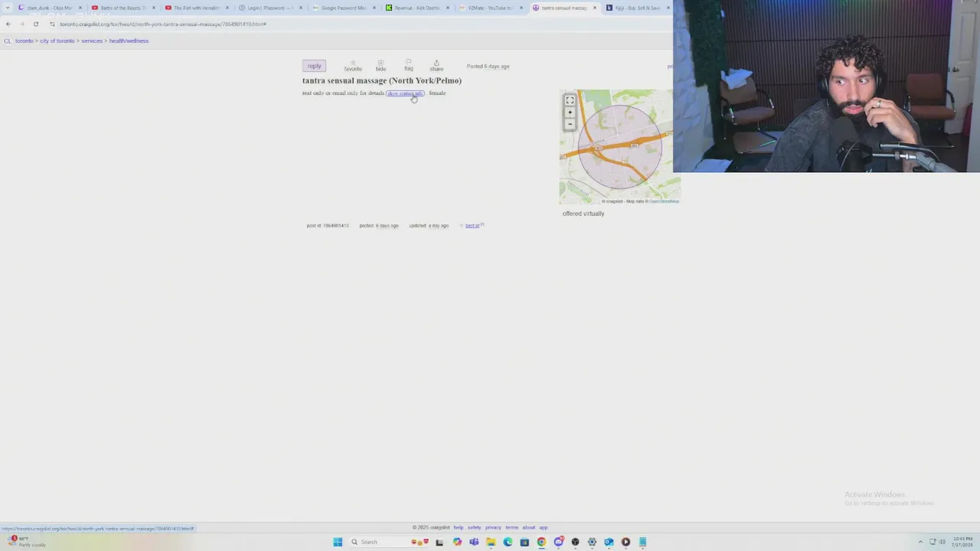Expand the Chrome tab search dropdown

pos(8,8)
